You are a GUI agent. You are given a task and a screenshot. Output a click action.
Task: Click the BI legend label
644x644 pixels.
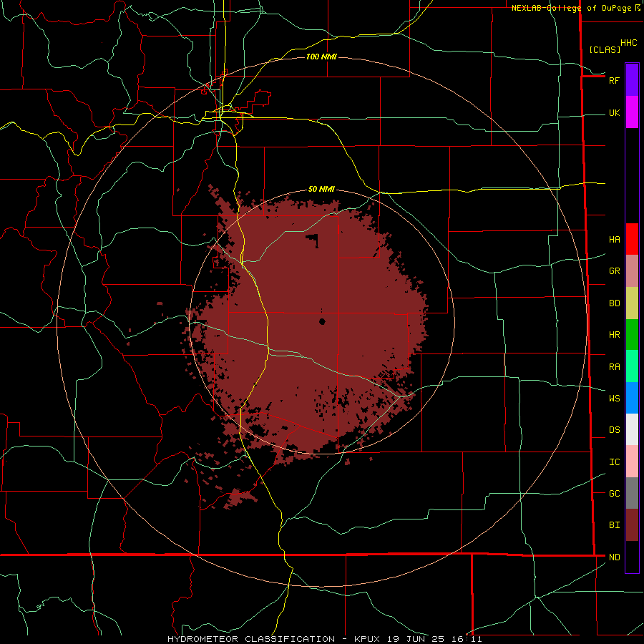tap(614, 525)
